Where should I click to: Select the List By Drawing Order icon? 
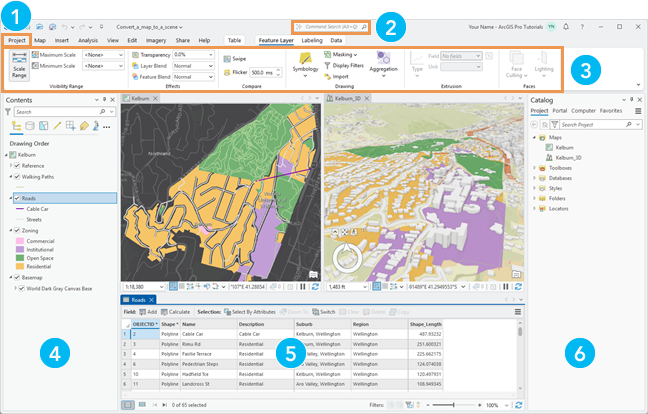(17, 126)
